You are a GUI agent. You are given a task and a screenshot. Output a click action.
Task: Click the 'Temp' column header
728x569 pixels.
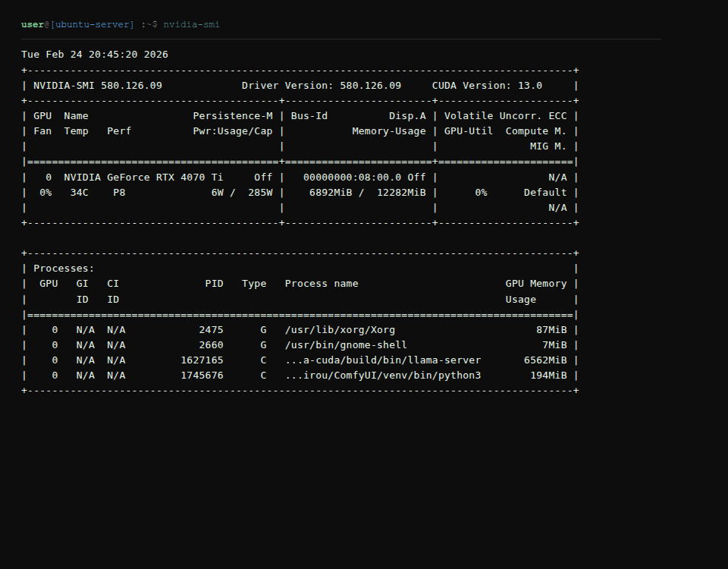(x=76, y=131)
